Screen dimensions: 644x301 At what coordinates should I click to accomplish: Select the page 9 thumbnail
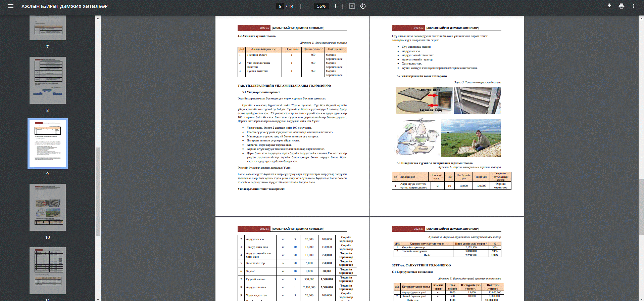[x=47, y=144]
